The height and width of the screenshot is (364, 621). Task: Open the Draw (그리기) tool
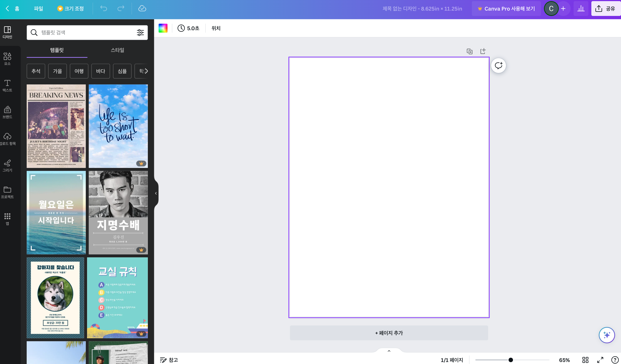pyautogui.click(x=7, y=166)
